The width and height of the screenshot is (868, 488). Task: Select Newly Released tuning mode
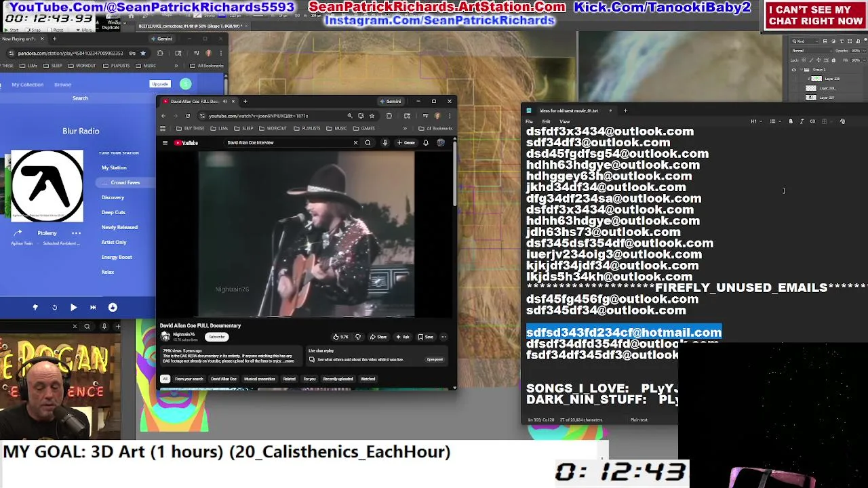(119, 227)
